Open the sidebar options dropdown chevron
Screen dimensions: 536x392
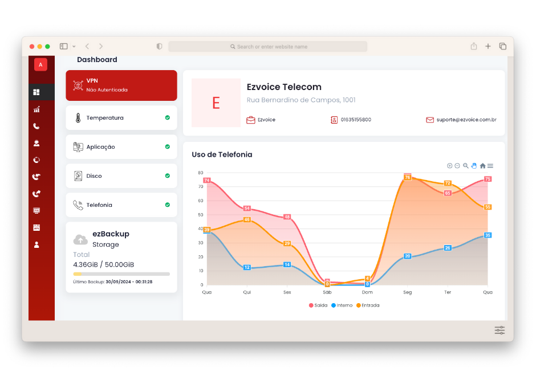(x=74, y=47)
